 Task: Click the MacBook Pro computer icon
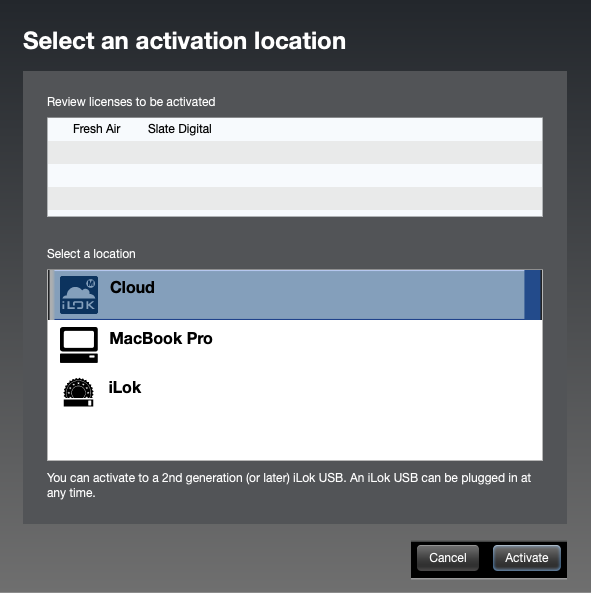tap(79, 345)
